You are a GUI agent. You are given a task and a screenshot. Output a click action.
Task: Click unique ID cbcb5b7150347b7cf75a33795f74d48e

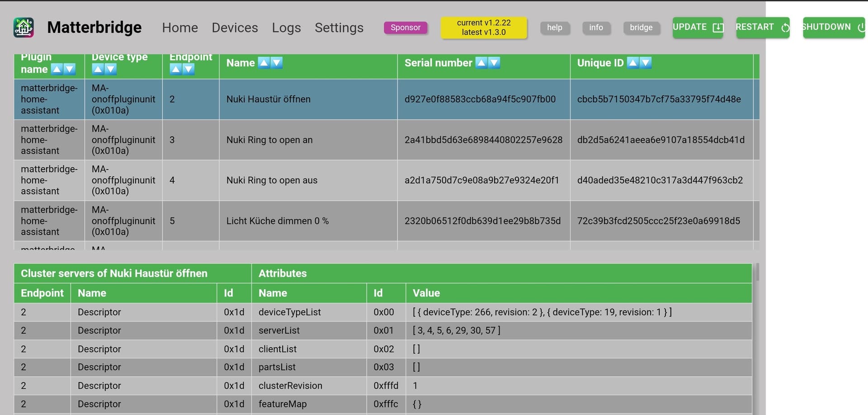[659, 99]
